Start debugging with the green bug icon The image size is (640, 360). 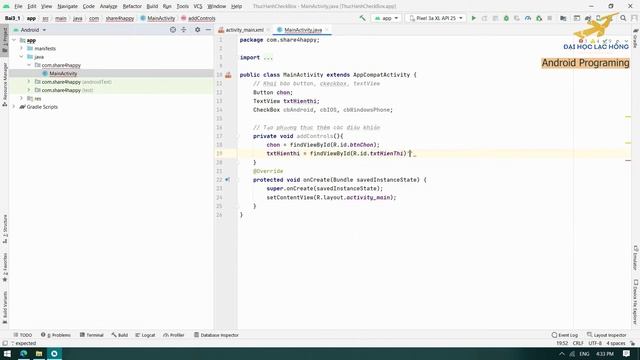coord(506,18)
